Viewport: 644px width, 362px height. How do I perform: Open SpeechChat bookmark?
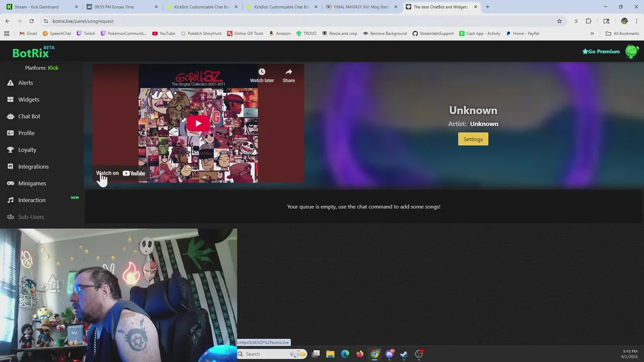(x=57, y=34)
